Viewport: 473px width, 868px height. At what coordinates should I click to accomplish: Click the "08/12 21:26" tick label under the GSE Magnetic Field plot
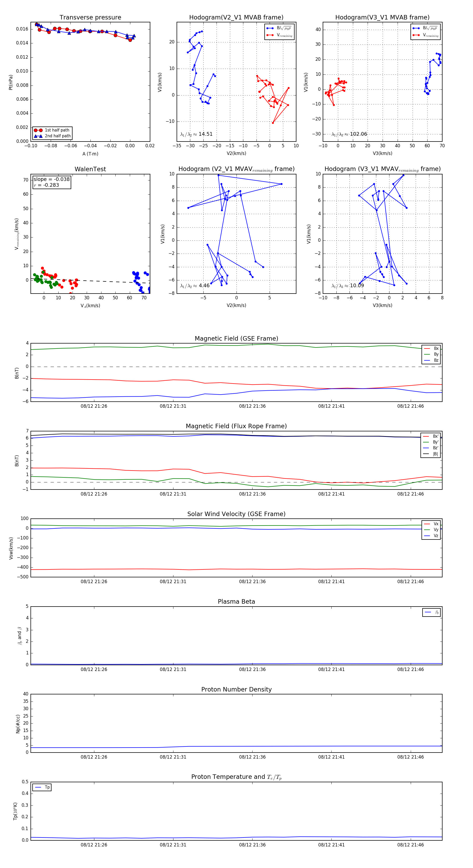click(x=94, y=406)
